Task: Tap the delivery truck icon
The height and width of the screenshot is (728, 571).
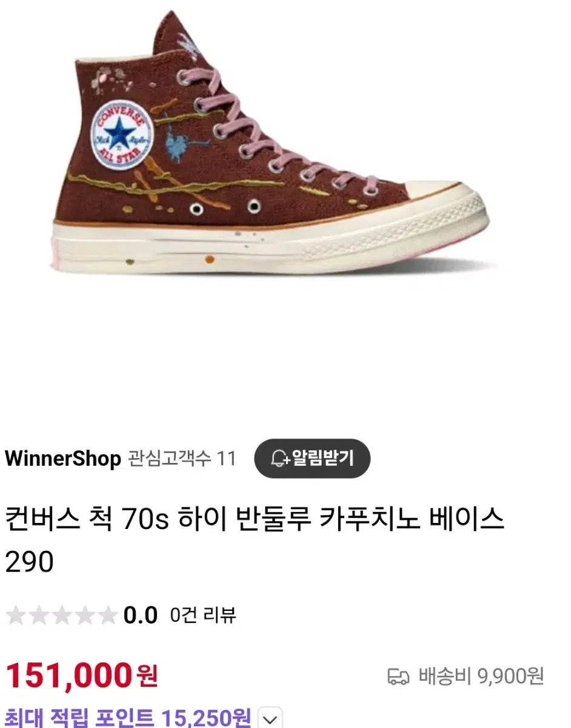Action: 399,676
